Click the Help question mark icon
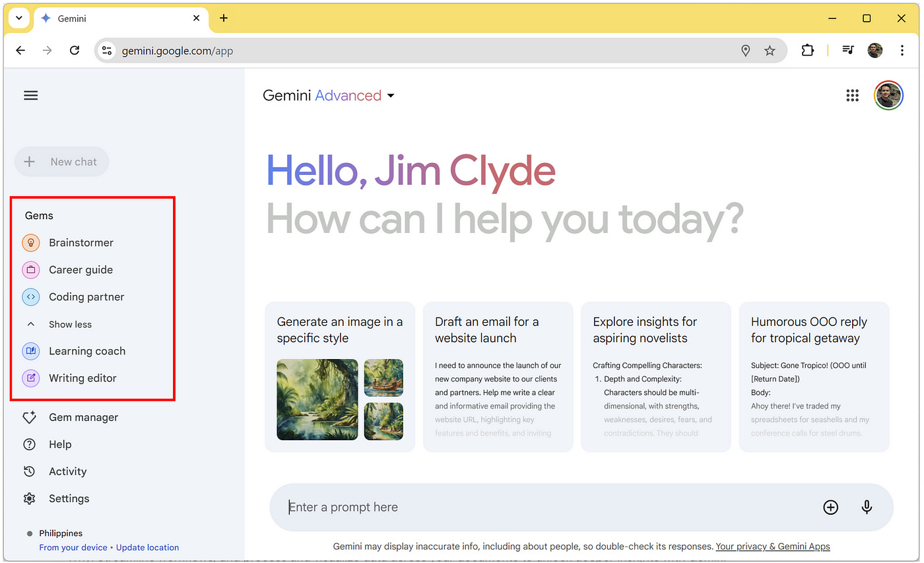The height and width of the screenshot is (563, 924). 30,444
